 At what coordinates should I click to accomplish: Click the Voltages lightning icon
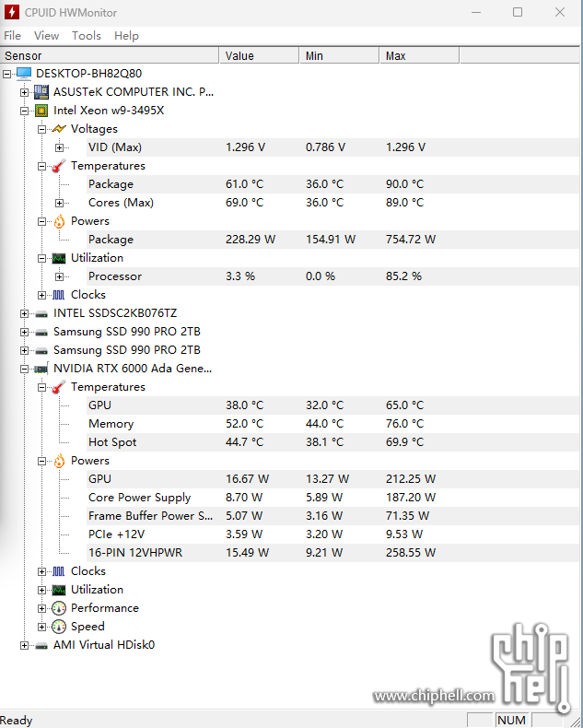point(59,129)
